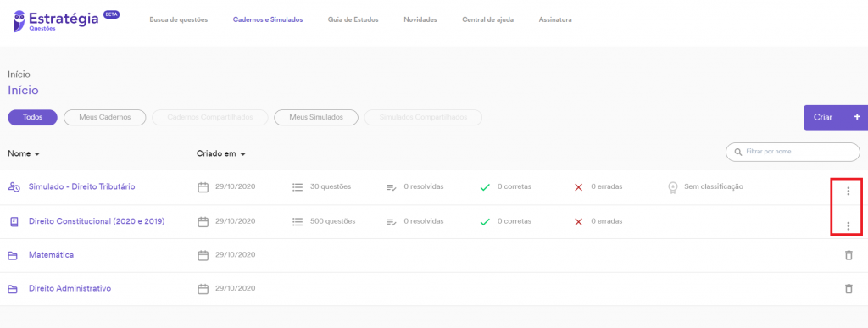Click the 500 questões text

click(332, 221)
